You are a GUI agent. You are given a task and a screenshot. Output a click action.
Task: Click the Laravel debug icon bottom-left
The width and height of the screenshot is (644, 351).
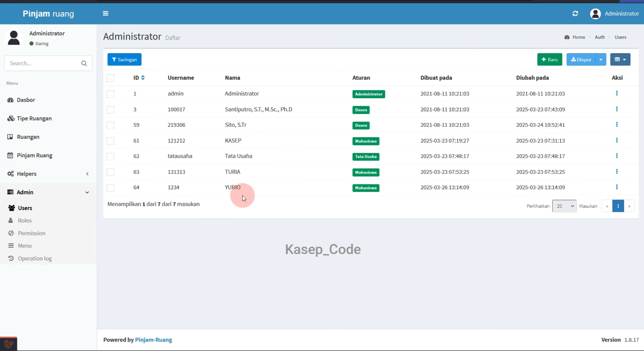tap(9, 344)
